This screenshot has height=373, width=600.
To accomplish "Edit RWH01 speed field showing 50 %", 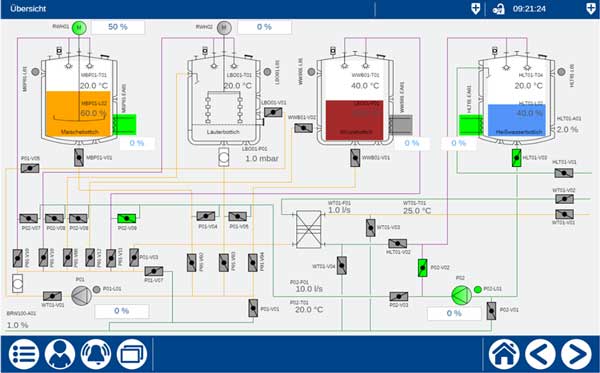I will pyautogui.click(x=118, y=27).
